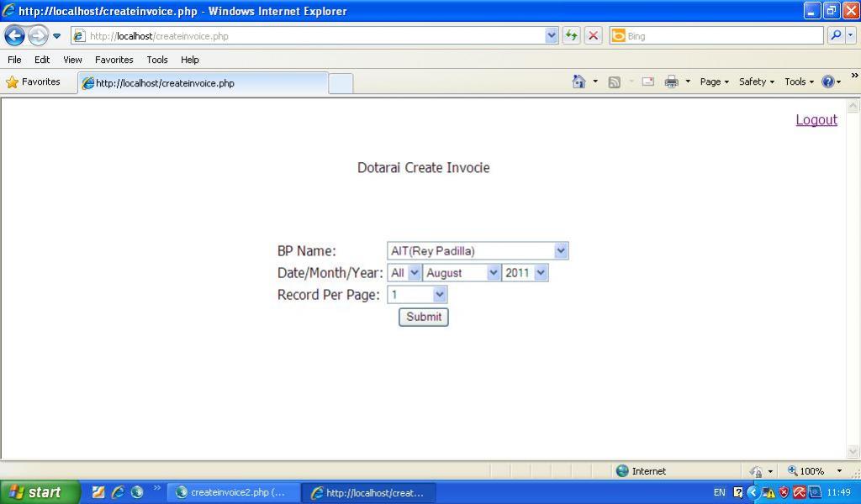This screenshot has width=861, height=504.
Task: Open the Favorites menu
Action: click(114, 60)
